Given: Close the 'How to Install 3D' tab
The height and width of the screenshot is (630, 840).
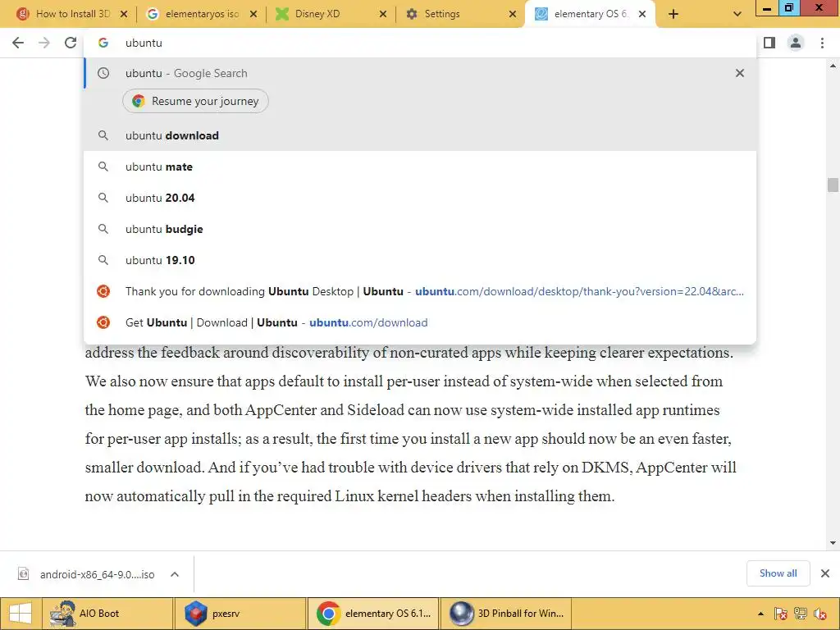Looking at the screenshot, I should [124, 15].
